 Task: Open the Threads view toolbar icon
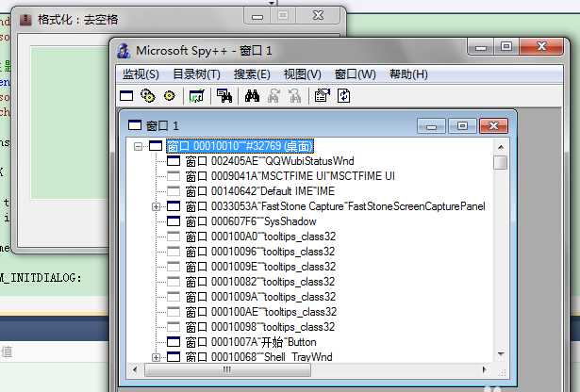(x=170, y=96)
